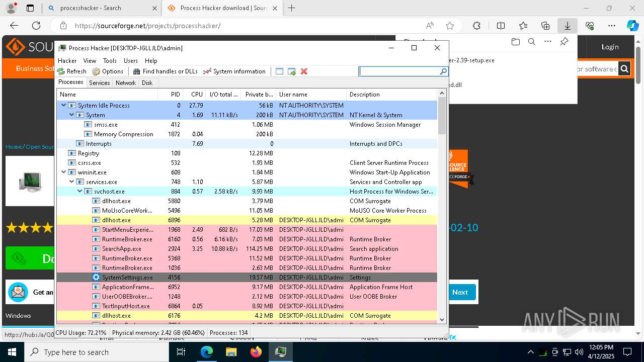The height and width of the screenshot is (362, 644).
Task: Click the find window toolbar icon
Action: click(280, 71)
